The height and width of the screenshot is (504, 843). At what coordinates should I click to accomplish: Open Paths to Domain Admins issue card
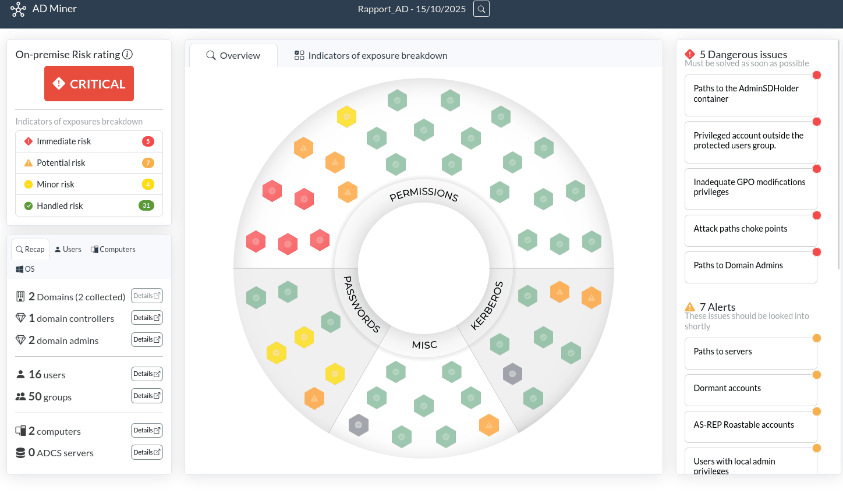click(750, 266)
